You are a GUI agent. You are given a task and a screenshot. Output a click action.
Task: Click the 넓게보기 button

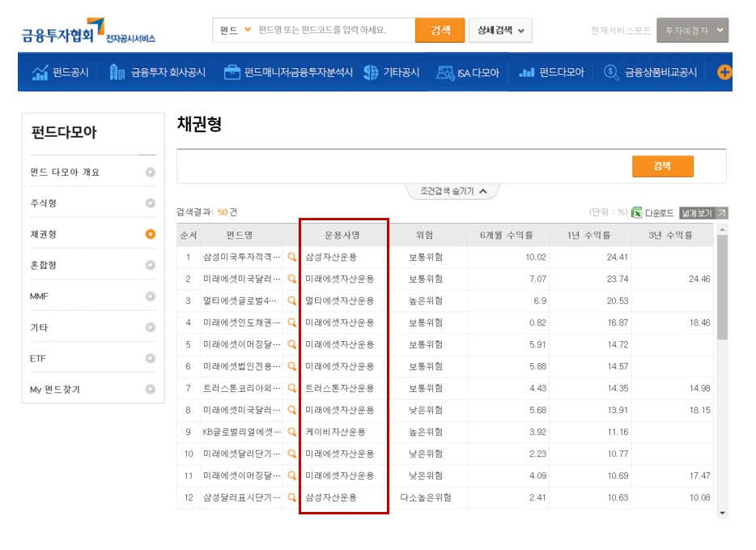tap(703, 213)
